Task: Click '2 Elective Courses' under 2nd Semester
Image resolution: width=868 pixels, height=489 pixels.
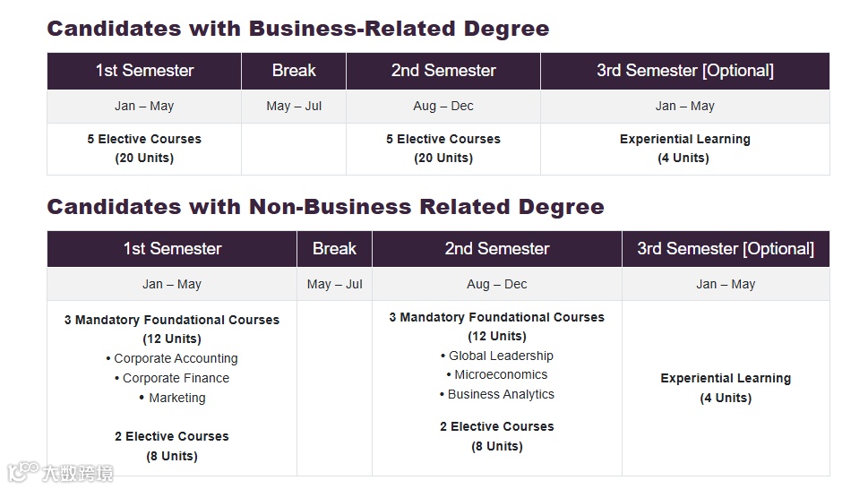Action: [497, 426]
